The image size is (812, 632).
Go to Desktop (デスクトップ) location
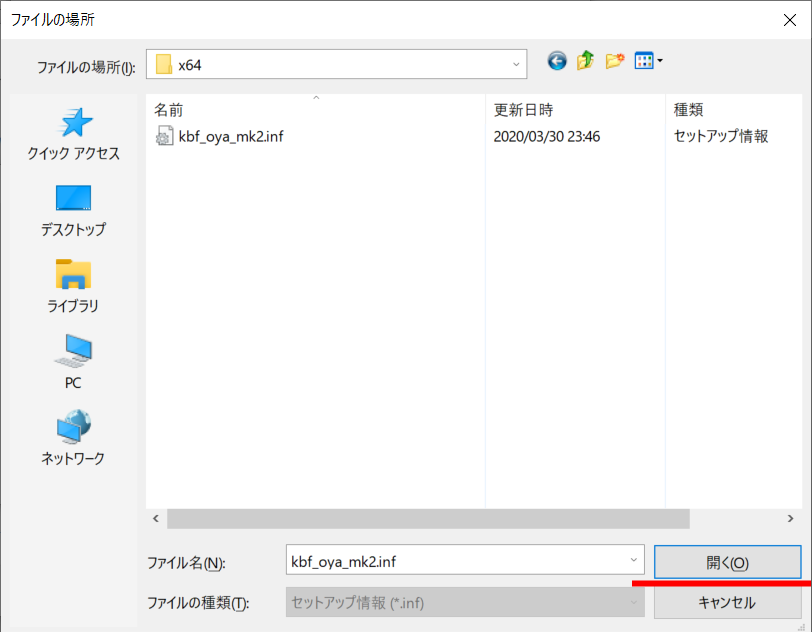(x=74, y=210)
